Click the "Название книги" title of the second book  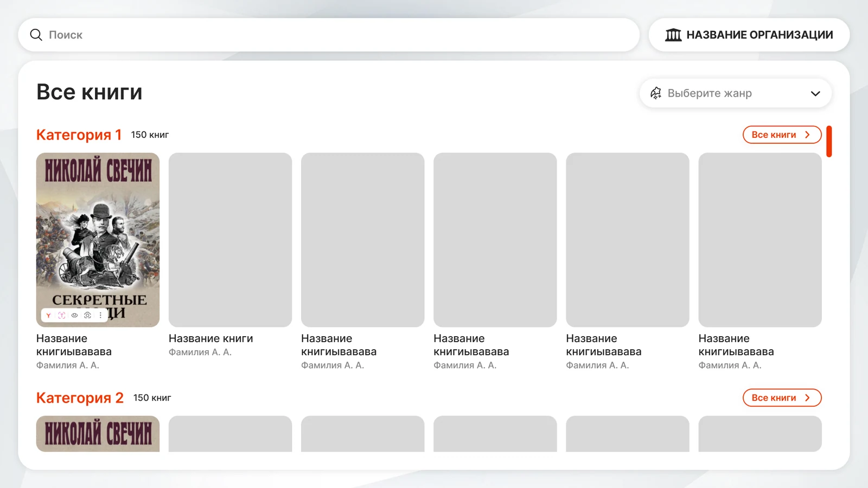(211, 338)
